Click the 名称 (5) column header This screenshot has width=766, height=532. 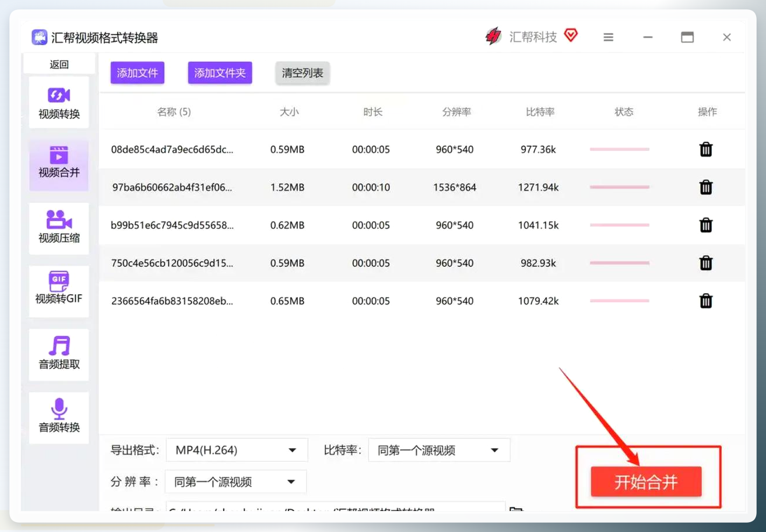click(x=174, y=112)
